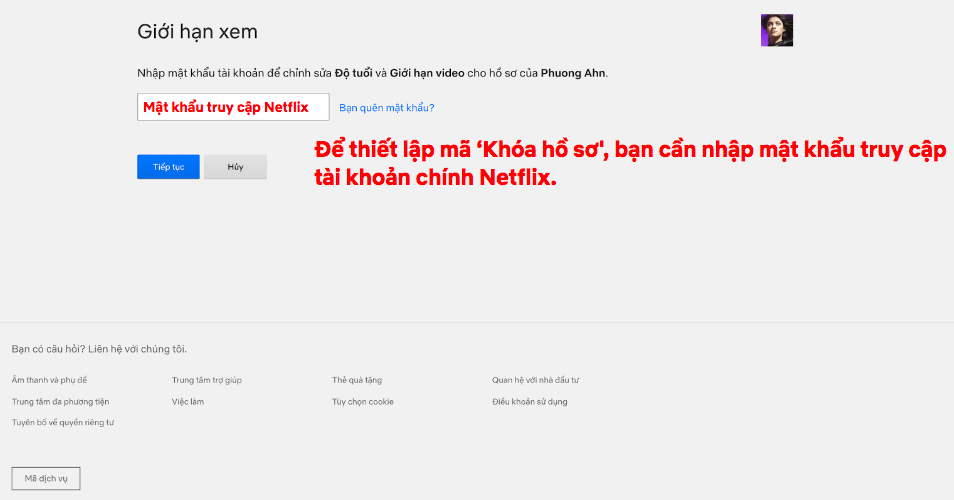Open the 'Tùy chọn cookie' link
Image resolution: width=954 pixels, height=500 pixels.
(x=363, y=401)
